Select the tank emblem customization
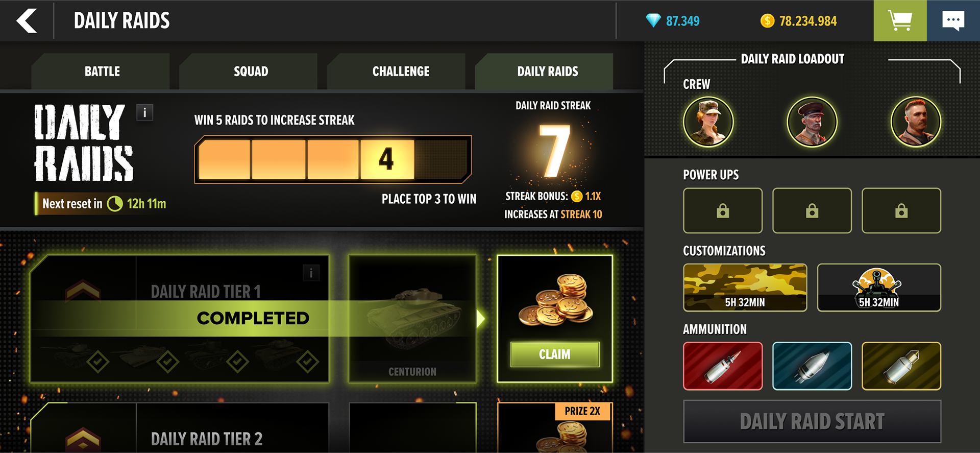This screenshot has width=980, height=453. (879, 288)
